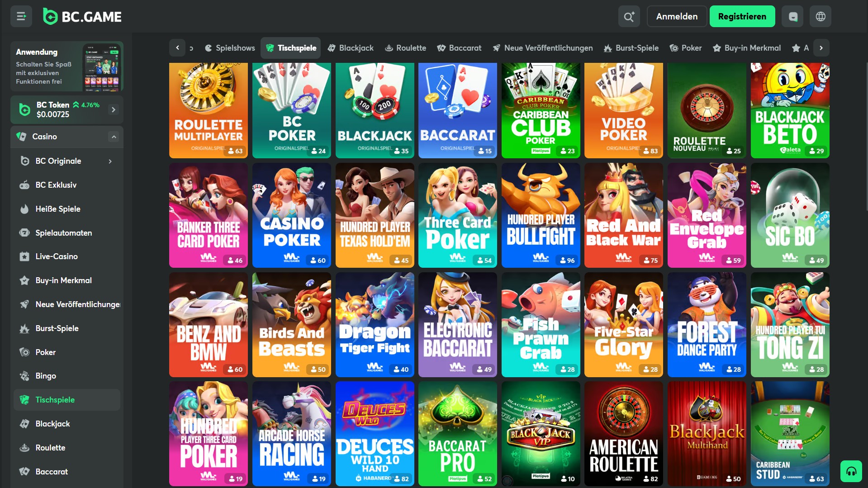Open the Sic Bo game thumbnail
The width and height of the screenshot is (868, 488).
point(790,216)
